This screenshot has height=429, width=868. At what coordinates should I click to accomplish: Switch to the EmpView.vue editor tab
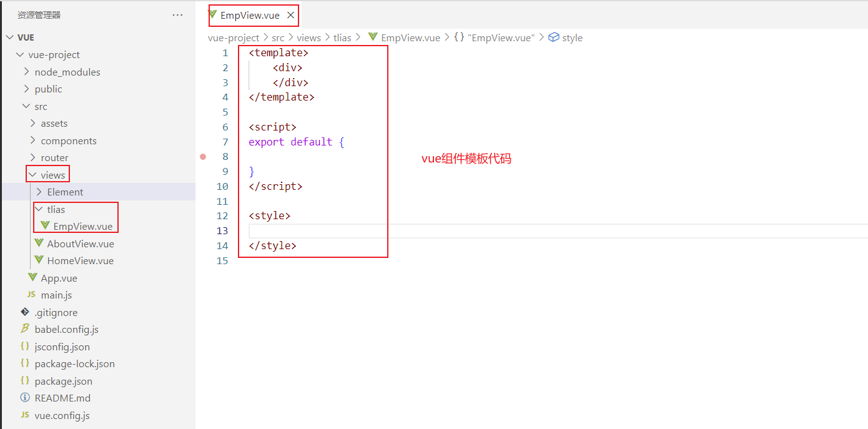249,16
